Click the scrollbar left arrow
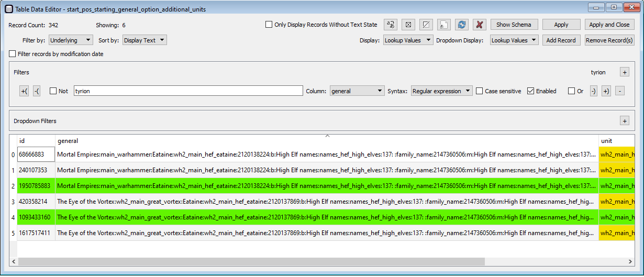This screenshot has width=644, height=277. pyautogui.click(x=13, y=261)
